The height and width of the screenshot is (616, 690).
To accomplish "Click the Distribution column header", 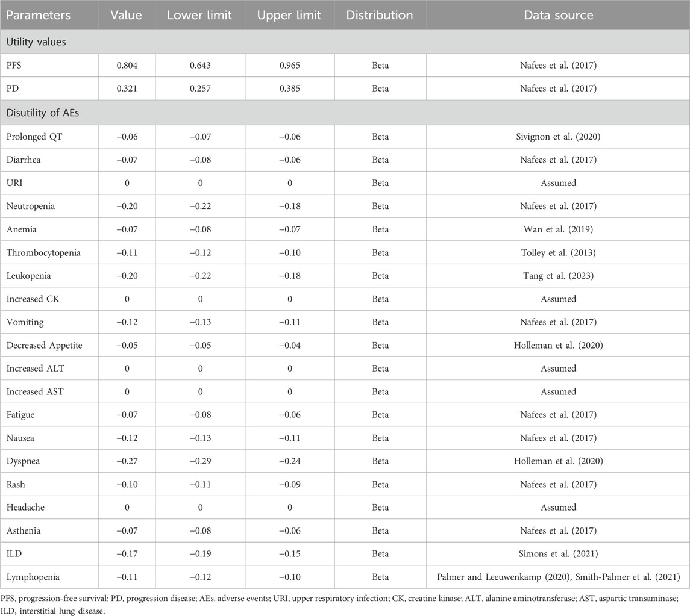I will pos(380,14).
